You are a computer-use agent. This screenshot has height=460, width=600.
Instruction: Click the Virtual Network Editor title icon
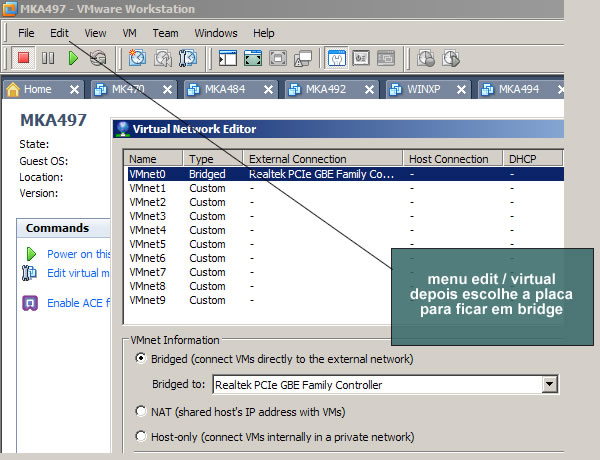click(x=122, y=129)
